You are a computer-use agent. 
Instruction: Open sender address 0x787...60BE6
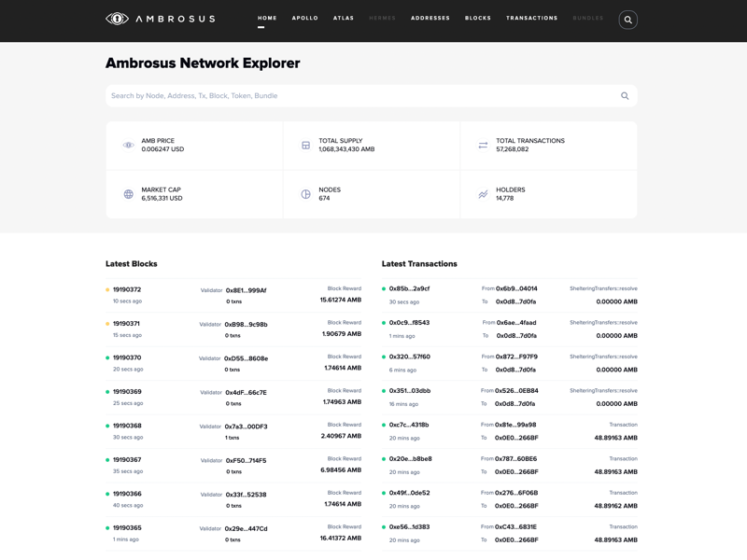point(516,458)
